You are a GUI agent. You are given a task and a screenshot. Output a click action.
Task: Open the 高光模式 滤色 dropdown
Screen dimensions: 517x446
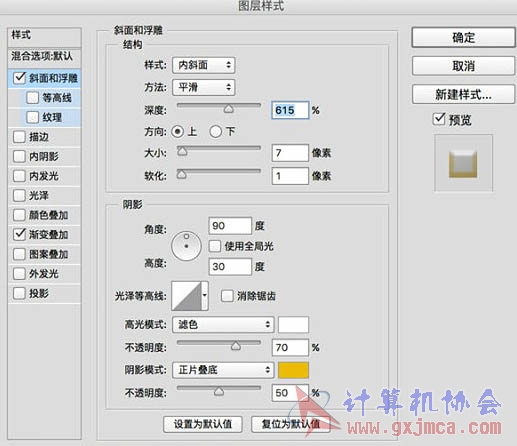click(223, 324)
